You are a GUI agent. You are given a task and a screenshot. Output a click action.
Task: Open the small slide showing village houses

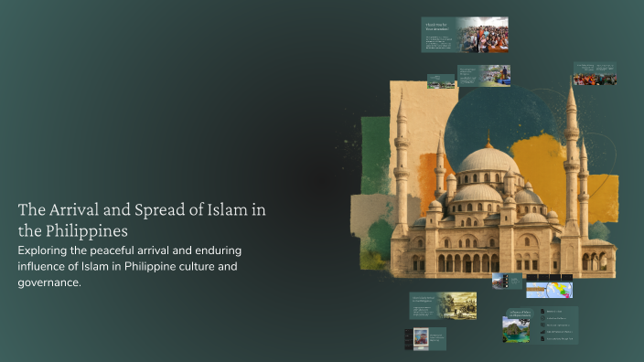pyautogui.click(x=441, y=81)
